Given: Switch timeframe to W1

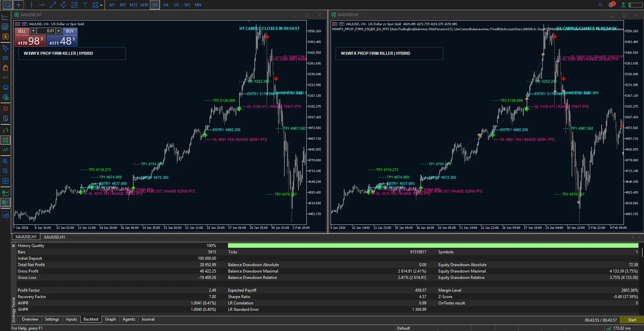Looking at the screenshot, I should pyautogui.click(x=187, y=5).
